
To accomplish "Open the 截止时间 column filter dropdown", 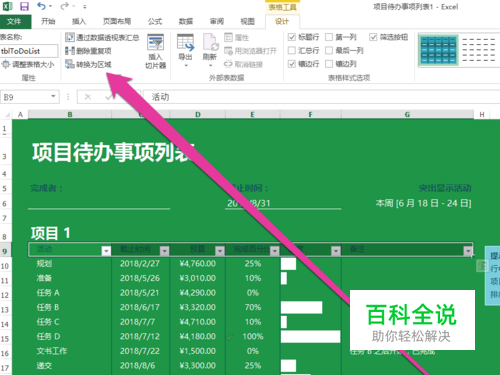I will point(164,251).
